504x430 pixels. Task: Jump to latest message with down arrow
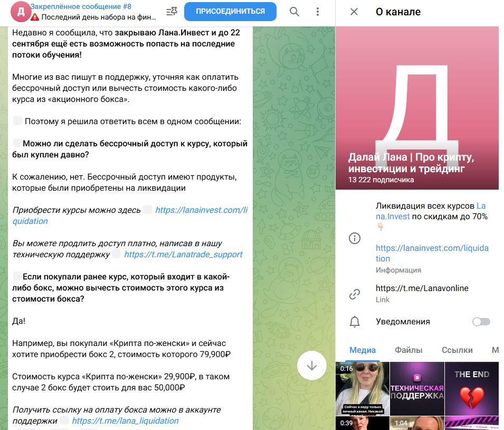(x=312, y=366)
